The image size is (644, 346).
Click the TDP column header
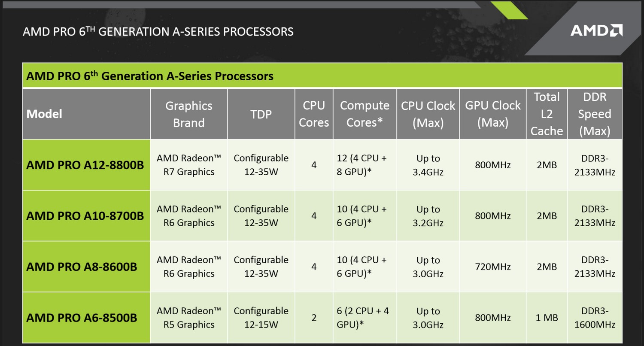click(261, 114)
